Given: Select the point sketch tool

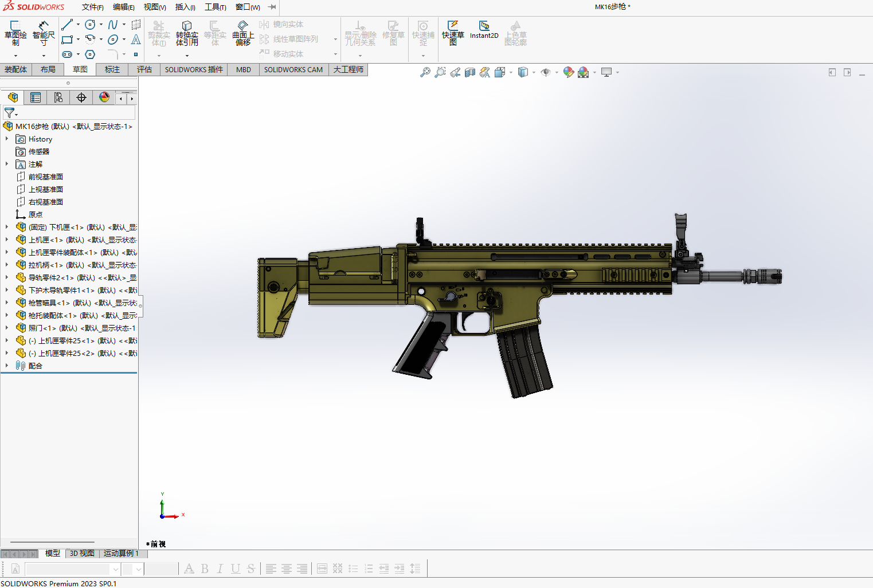Looking at the screenshot, I should [x=136, y=54].
